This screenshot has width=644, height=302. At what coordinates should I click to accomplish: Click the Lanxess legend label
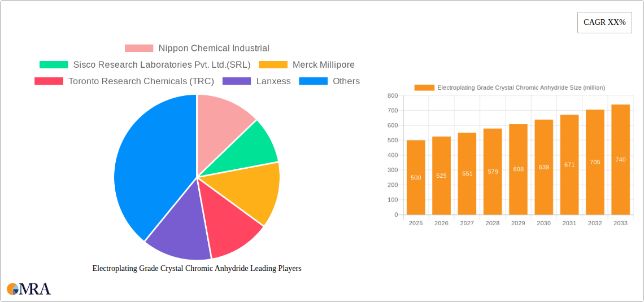point(273,81)
